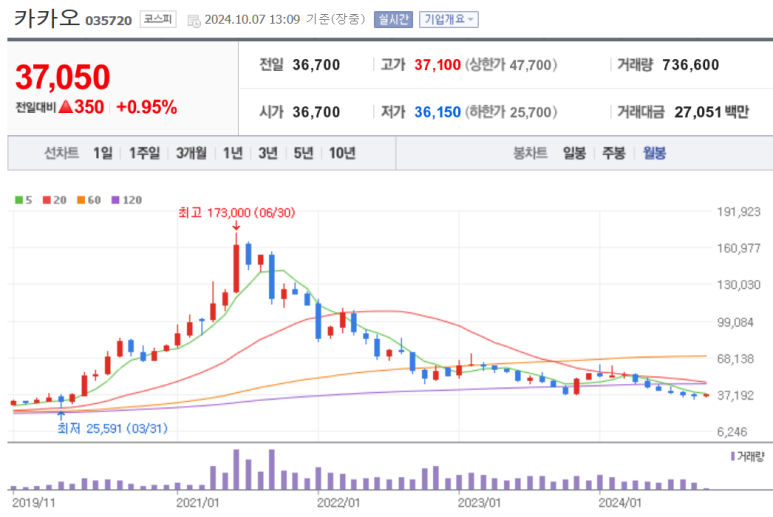Click the 37,192 price axis label

[735, 395]
